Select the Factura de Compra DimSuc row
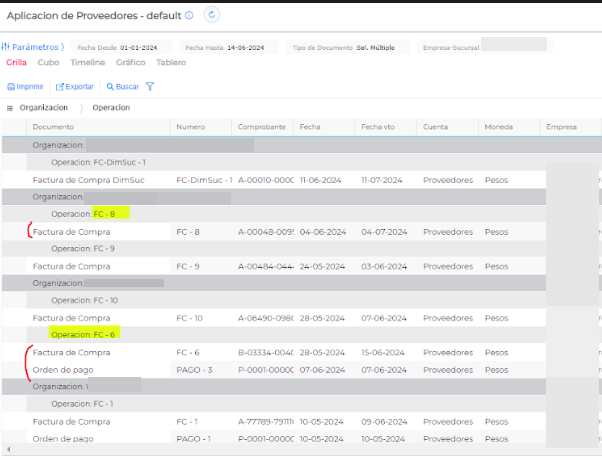The image size is (602, 456). pos(274,180)
